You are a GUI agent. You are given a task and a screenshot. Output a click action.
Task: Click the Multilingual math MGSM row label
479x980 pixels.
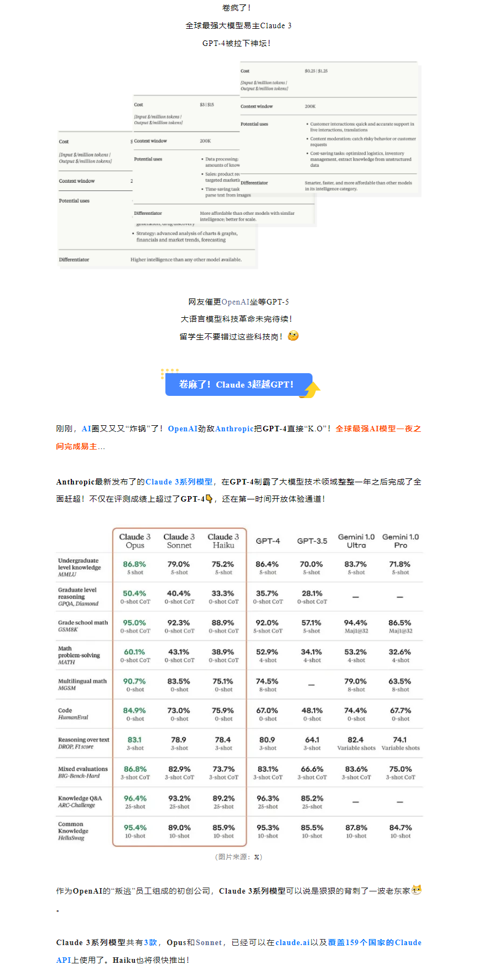pos(82,684)
